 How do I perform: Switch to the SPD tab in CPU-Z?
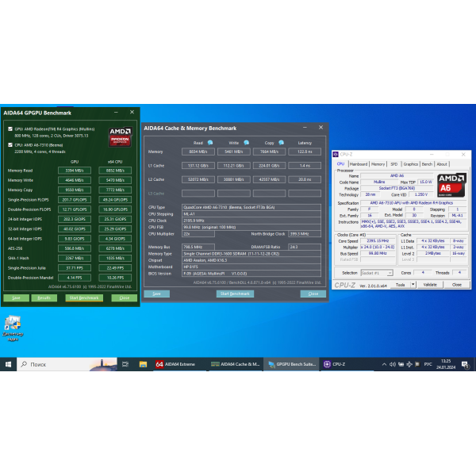pyautogui.click(x=394, y=164)
